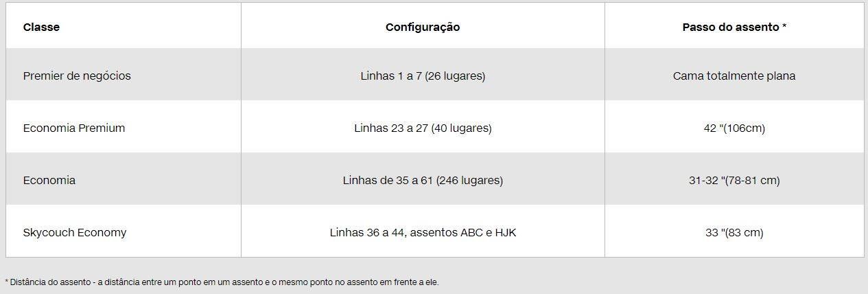868x294 pixels.
Task: Click the asterisk in Passo do assento header
Action: (784, 27)
